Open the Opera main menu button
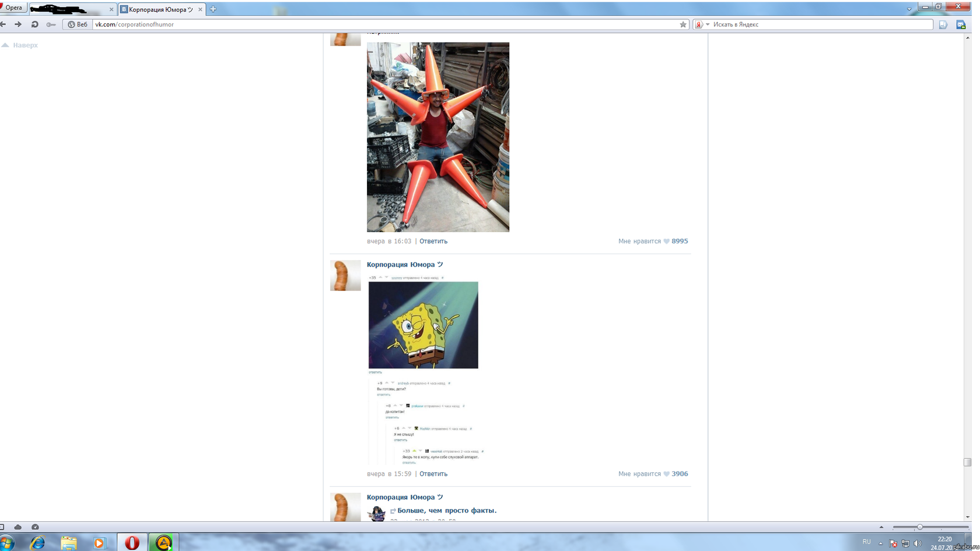The height and width of the screenshot is (551, 980). pos(13,8)
